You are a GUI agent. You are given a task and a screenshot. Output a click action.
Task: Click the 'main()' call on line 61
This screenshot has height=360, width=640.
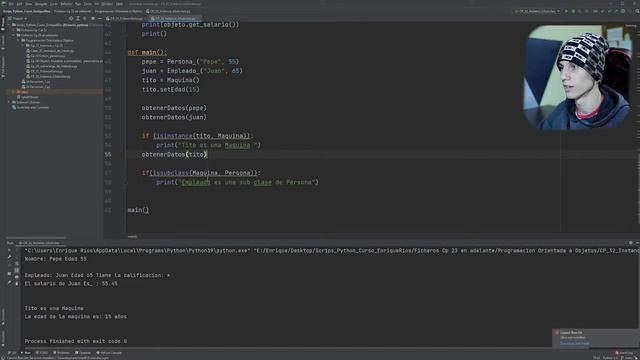[138, 210]
